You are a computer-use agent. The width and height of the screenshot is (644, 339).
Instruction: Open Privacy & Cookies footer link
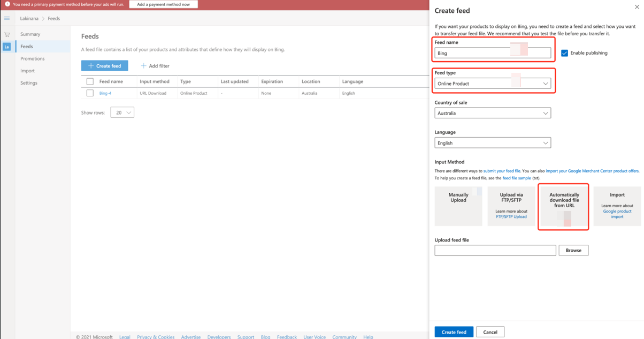pyautogui.click(x=156, y=337)
